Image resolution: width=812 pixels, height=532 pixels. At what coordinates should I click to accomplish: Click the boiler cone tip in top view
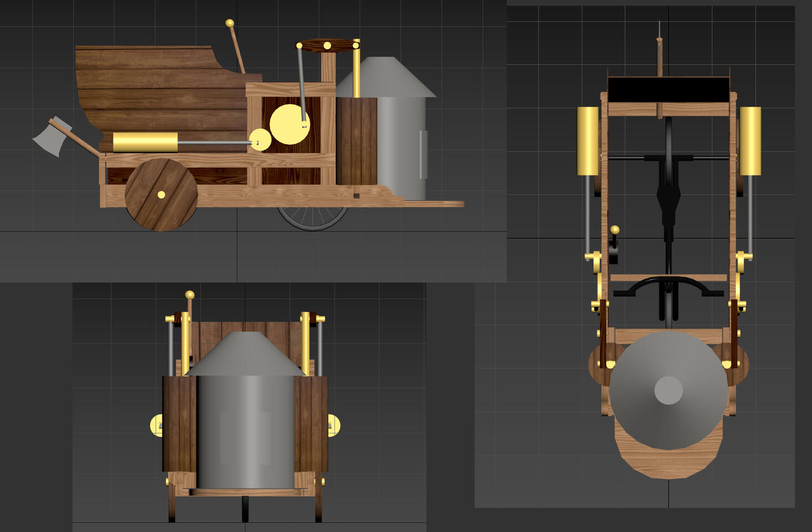[x=668, y=390]
